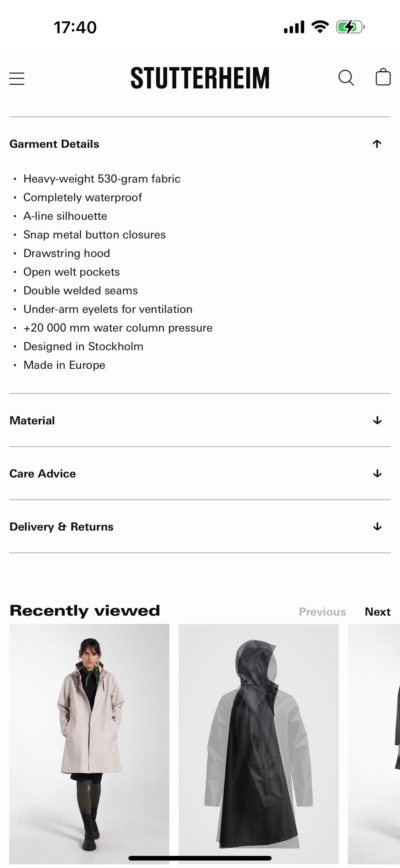The height and width of the screenshot is (868, 400).
Task: Tap the search magnifier icon
Action: coord(346,78)
